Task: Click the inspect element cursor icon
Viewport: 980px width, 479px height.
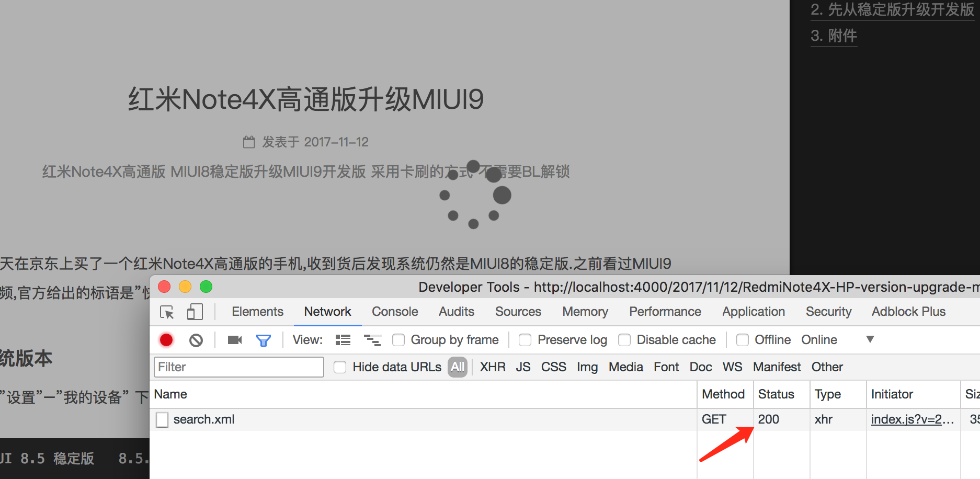Action: (167, 312)
